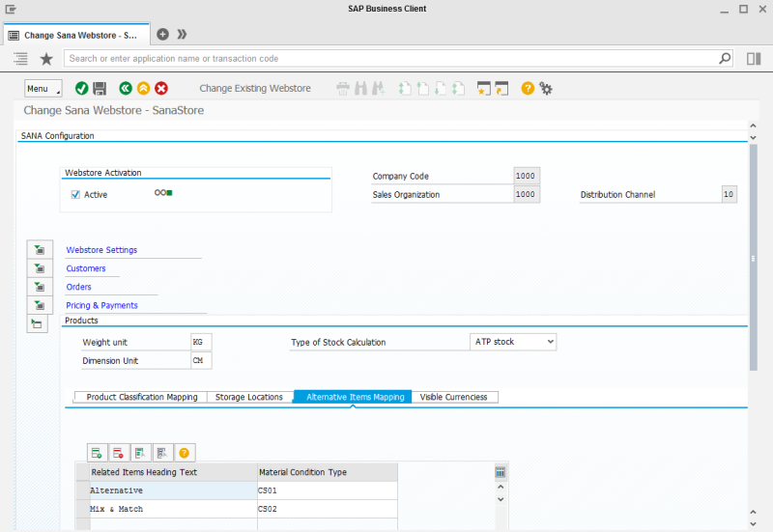The image size is (773, 532).
Task: Open the navigation list icon left of the star
Action: [x=20, y=59]
